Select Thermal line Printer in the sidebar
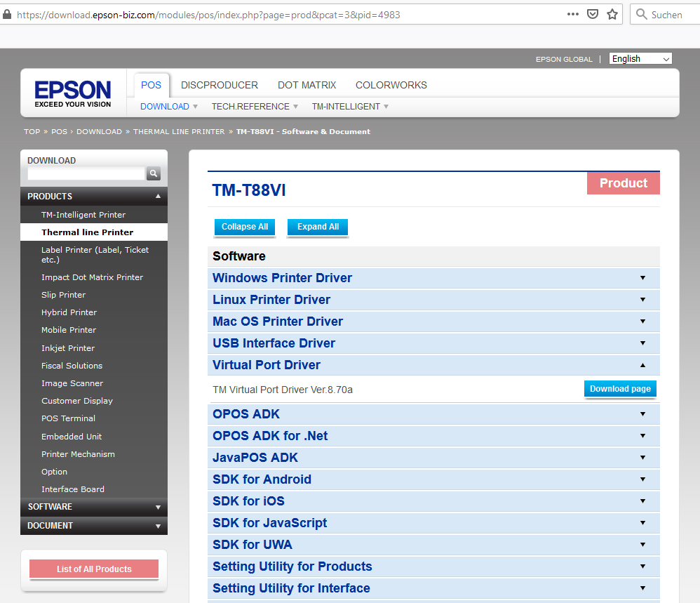 point(94,232)
